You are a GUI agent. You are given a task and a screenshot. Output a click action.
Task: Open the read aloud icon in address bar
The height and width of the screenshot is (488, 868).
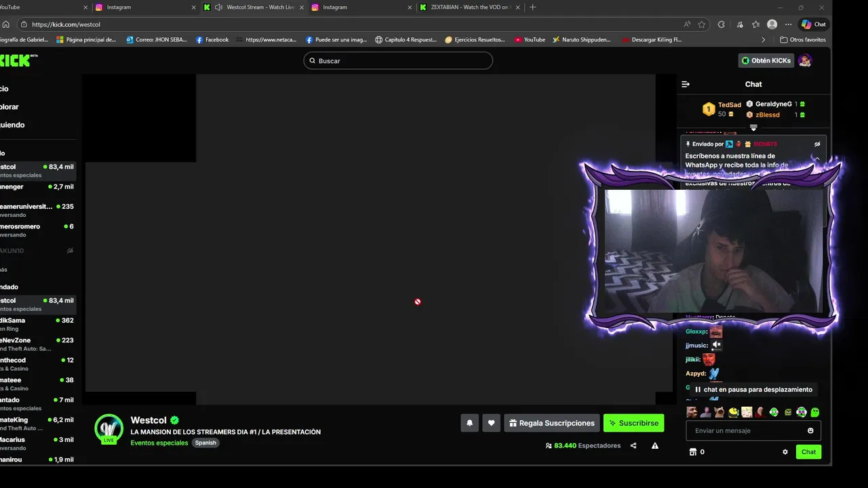coord(687,24)
